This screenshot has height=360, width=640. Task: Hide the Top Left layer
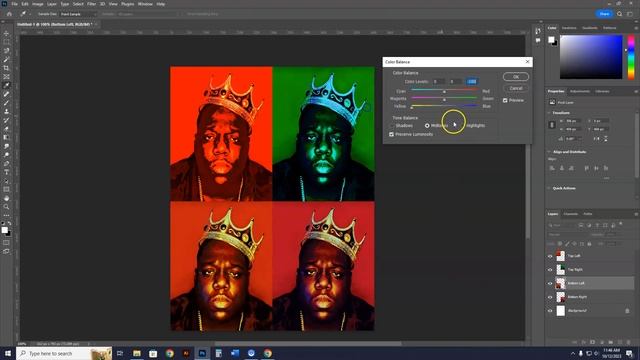[550, 256]
